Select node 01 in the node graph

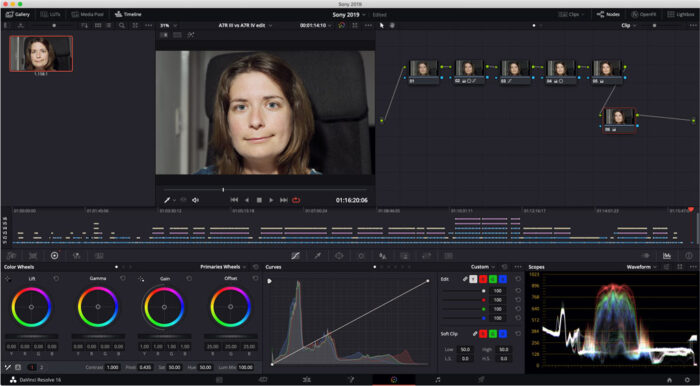point(424,71)
